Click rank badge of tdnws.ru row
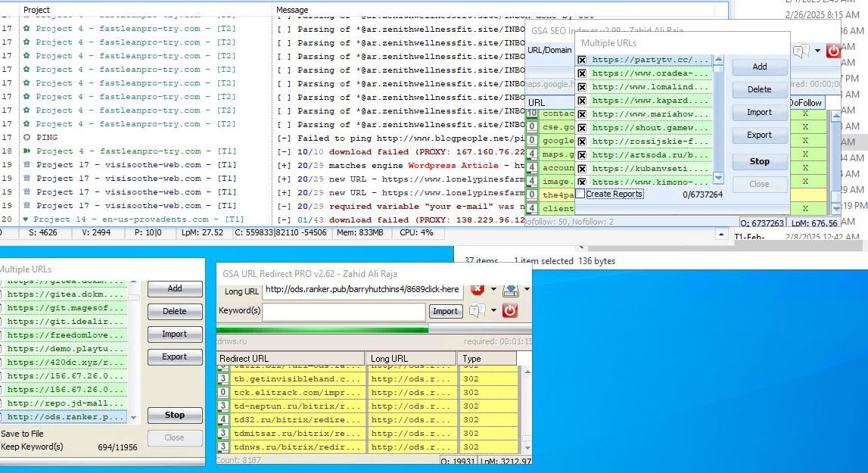Viewport: 868px width, 473px height. tap(223, 447)
